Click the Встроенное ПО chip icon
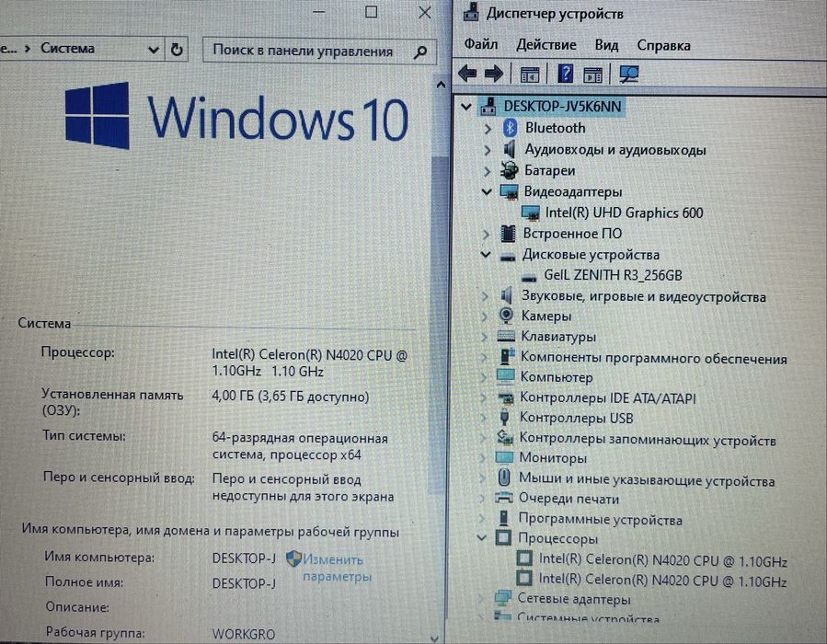Screen dimensions: 827x644 pyautogui.click(x=508, y=233)
